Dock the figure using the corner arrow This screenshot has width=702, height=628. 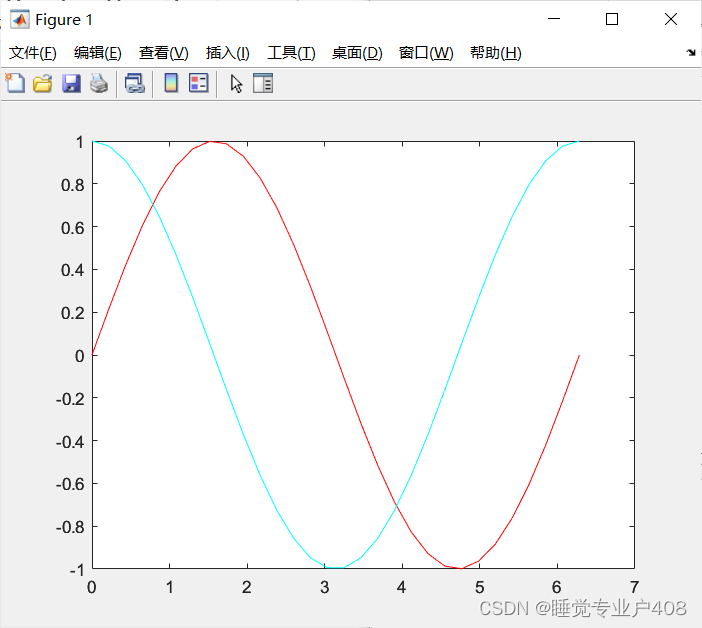(691, 53)
